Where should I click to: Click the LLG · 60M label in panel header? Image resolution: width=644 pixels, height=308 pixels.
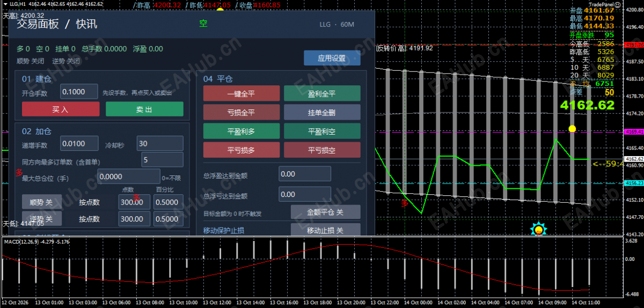pos(337,25)
